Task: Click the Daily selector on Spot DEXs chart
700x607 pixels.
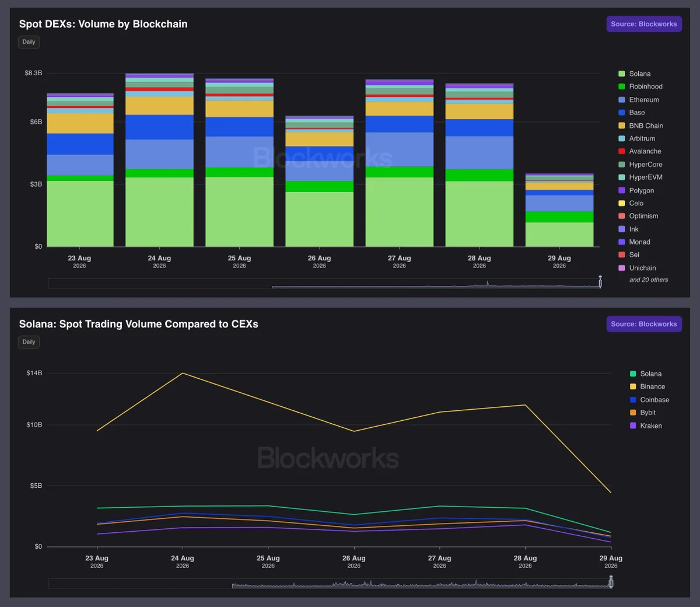Action: (x=29, y=42)
